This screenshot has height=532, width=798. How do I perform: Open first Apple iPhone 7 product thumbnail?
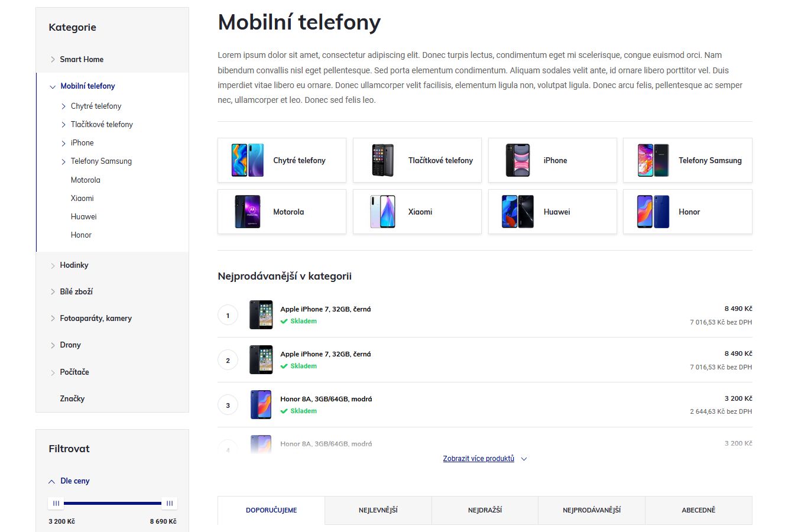tap(261, 315)
